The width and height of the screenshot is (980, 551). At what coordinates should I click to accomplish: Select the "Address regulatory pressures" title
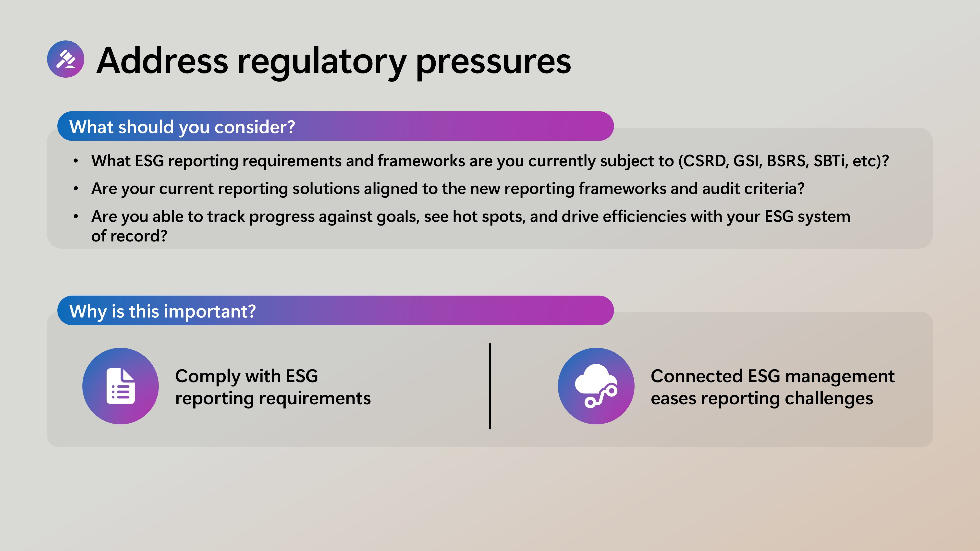click(333, 61)
